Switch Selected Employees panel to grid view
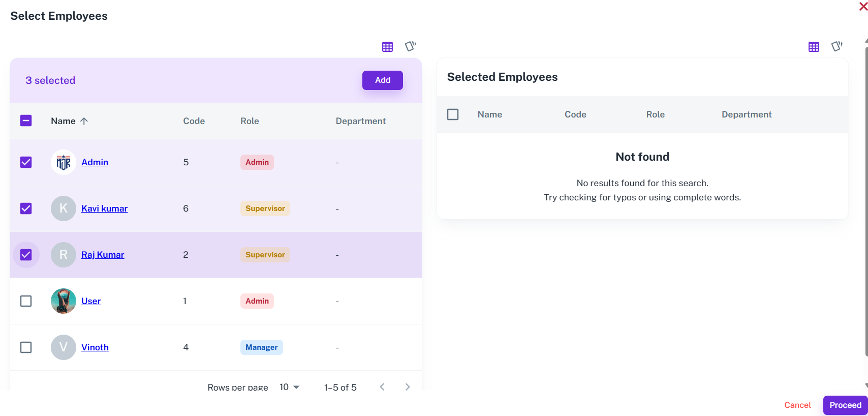The width and height of the screenshot is (868, 416). pos(814,47)
